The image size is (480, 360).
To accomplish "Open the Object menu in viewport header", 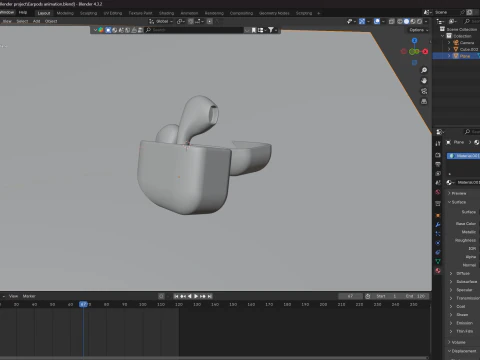I will (x=51, y=21).
